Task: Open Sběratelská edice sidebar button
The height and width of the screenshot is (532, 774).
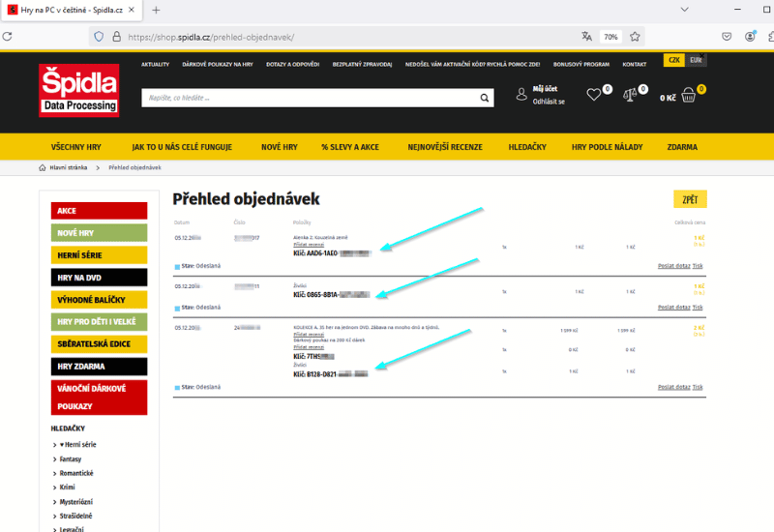Action: [x=100, y=344]
